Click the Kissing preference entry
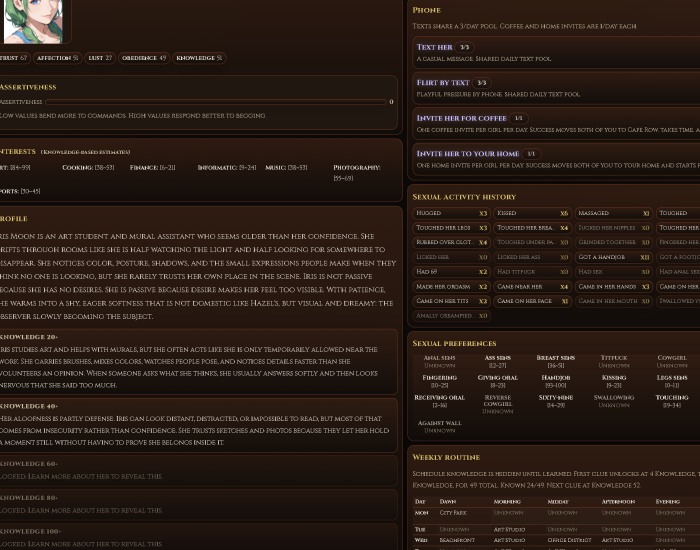Image resolution: width=700 pixels, height=550 pixels. pos(614,381)
